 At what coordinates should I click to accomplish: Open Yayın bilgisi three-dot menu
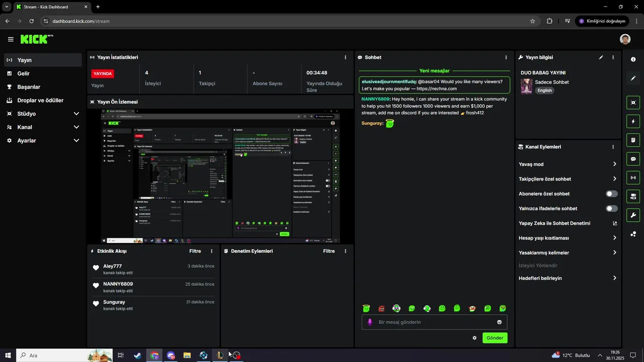coord(613,57)
